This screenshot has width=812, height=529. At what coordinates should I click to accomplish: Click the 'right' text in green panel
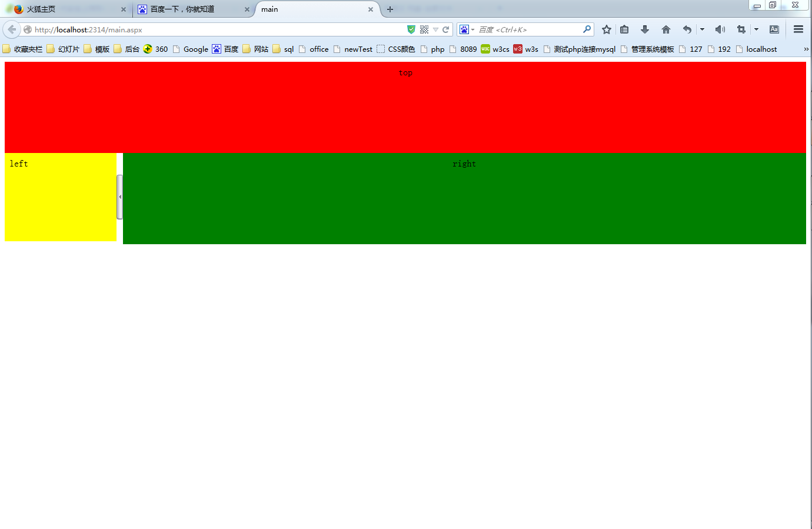coord(464,164)
